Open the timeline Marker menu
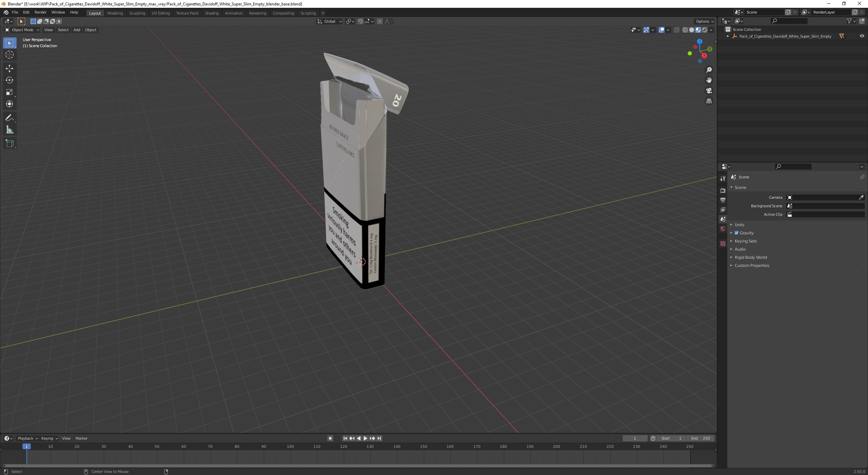 81,438
